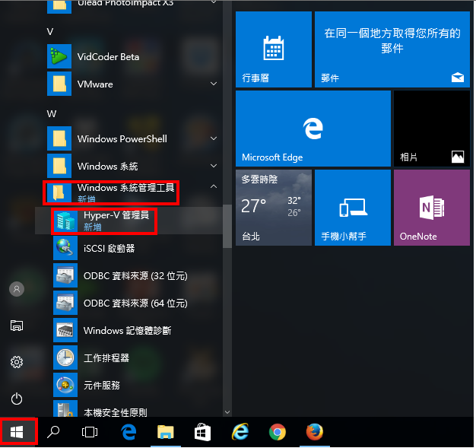476x448 pixels.
Task: Click the app list scroll-down arrow
Action: click(x=227, y=412)
